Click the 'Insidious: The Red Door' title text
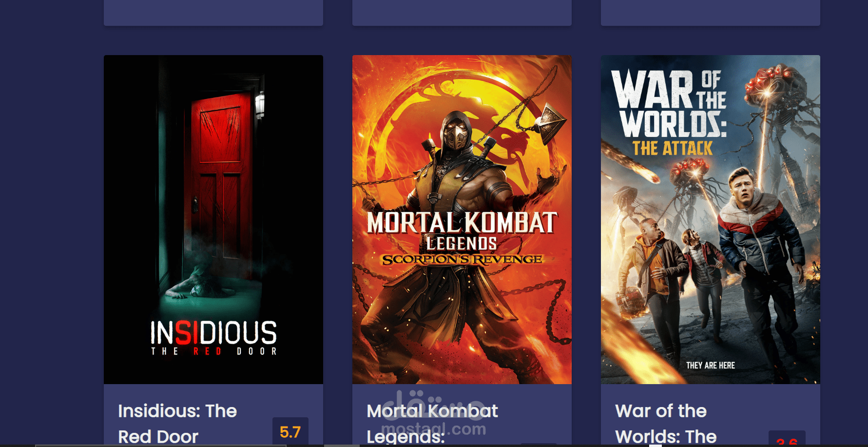This screenshot has width=868, height=447. (x=177, y=424)
